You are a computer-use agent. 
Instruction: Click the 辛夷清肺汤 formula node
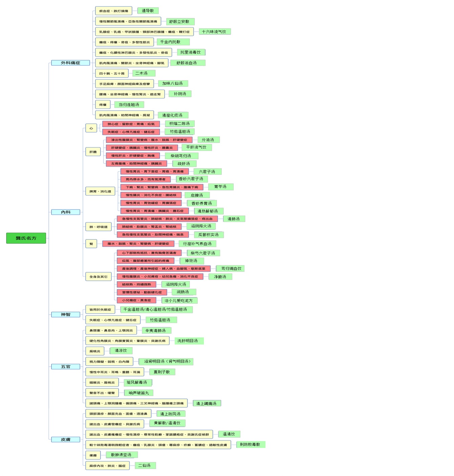(156, 331)
